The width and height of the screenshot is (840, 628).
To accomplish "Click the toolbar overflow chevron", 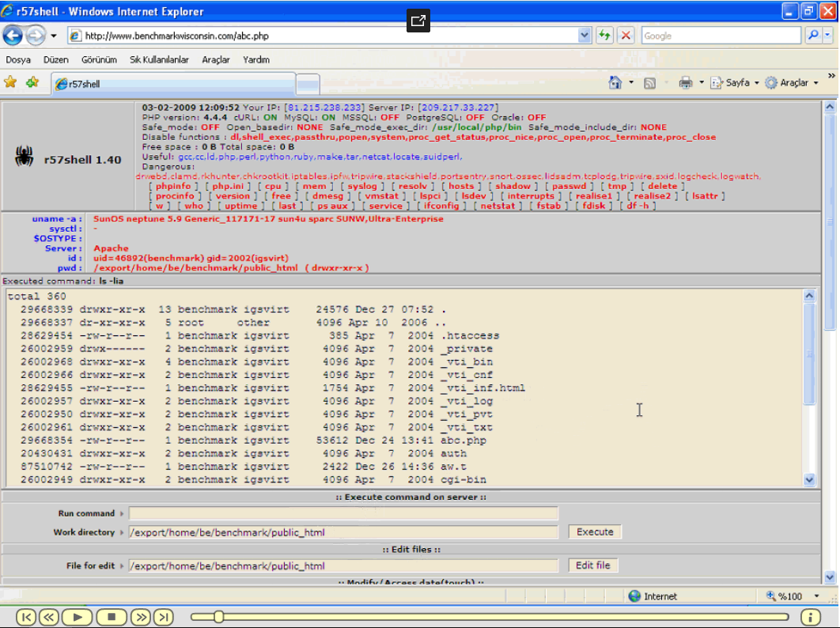I will point(831,76).
